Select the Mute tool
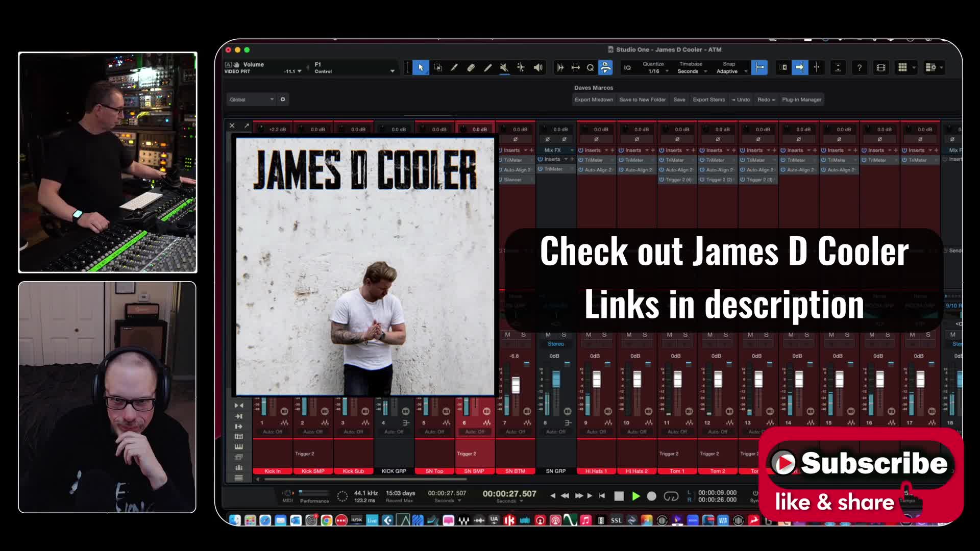This screenshot has height=551, width=980. coord(504,67)
